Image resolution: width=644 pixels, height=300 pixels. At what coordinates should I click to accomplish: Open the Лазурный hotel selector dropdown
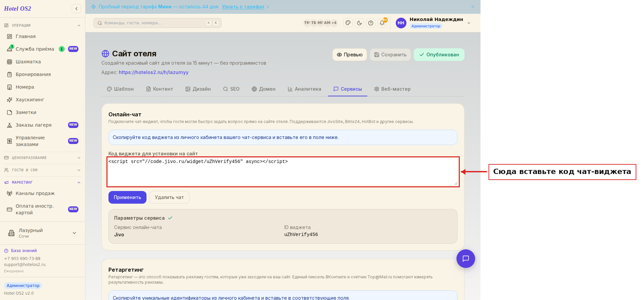(42, 233)
